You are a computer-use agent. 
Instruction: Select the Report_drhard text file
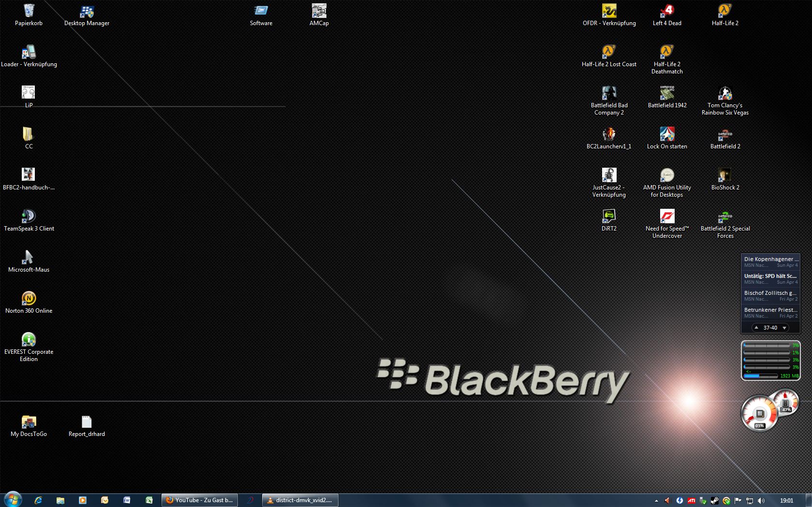point(87,426)
